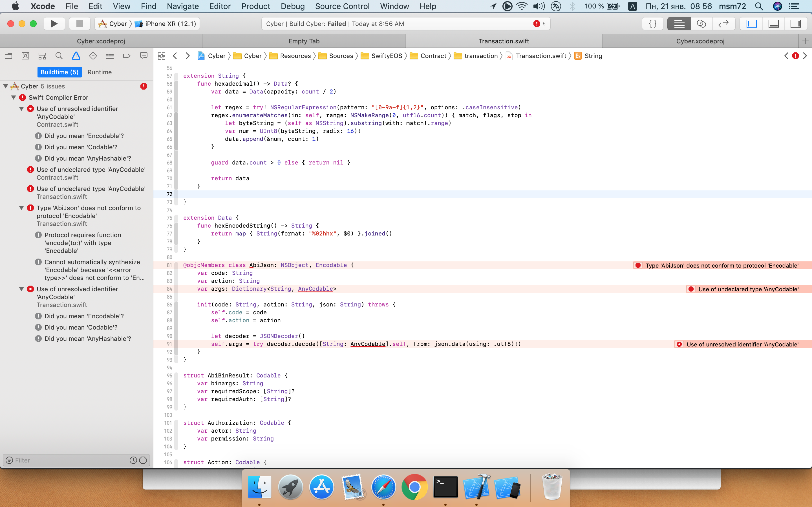Open the Version editor arrows icon

[723, 24]
